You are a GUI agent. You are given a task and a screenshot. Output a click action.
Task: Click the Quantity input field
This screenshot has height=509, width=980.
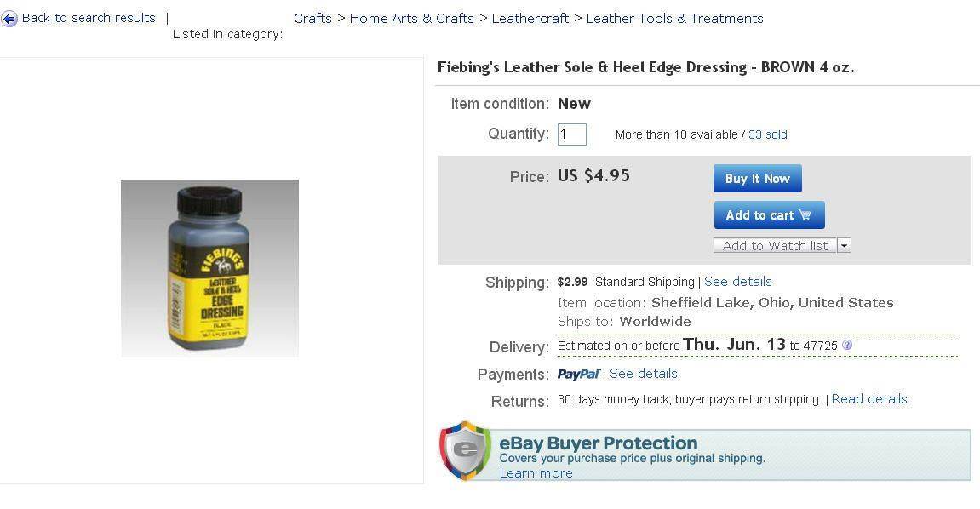click(572, 134)
